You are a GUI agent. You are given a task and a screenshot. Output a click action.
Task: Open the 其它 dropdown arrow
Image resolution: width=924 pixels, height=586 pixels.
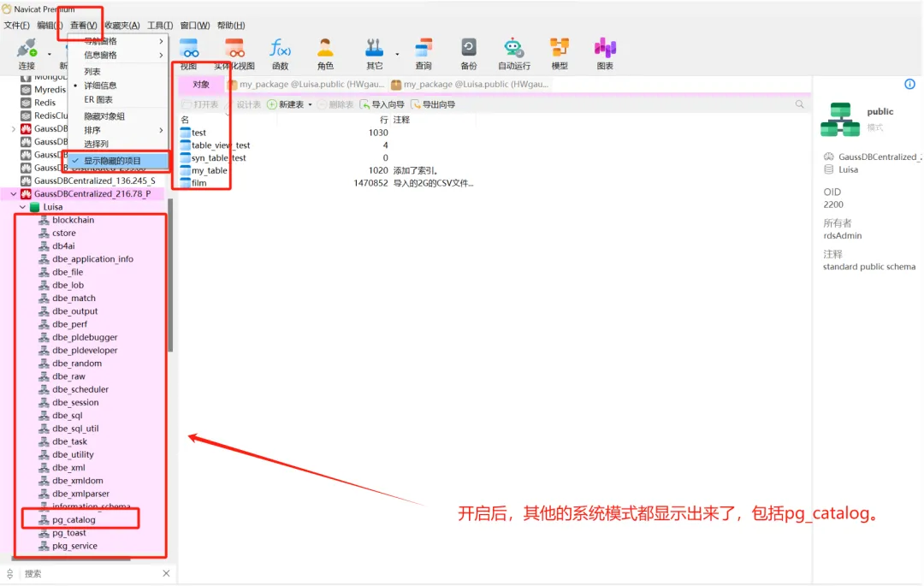397,54
